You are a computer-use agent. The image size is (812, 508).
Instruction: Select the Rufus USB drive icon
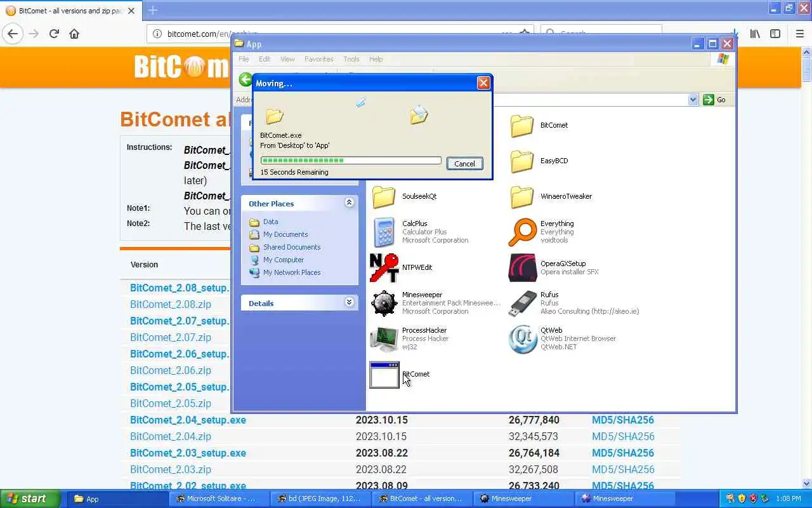523,303
